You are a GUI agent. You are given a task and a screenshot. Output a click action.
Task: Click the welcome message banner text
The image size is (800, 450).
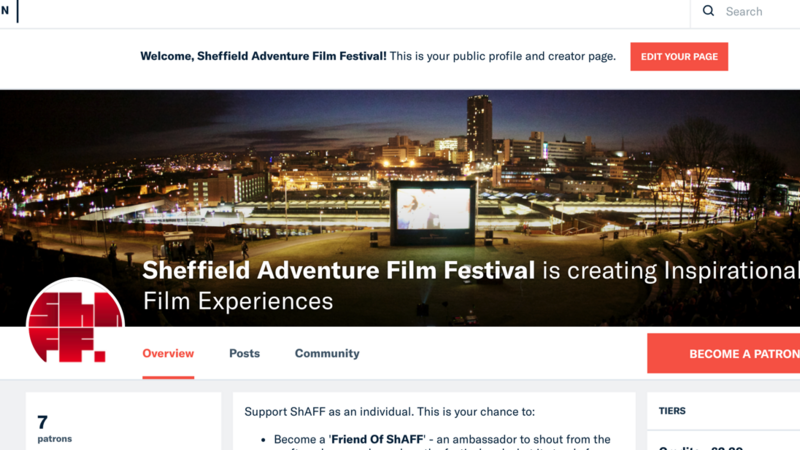[264, 56]
